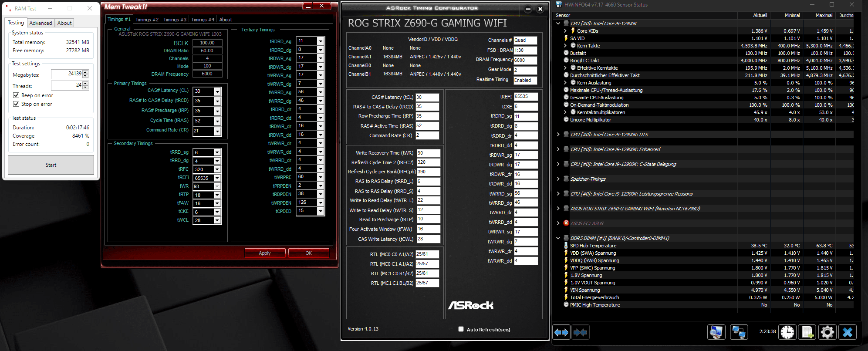Image resolution: width=868 pixels, height=351 pixels.
Task: Open tRDRD_sg dropdown in Tertiary Timings
Action: (x=321, y=41)
